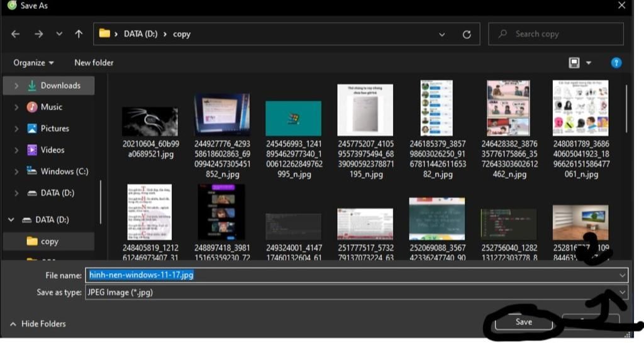
Task: Expand the Videos tree node
Action: pos(16,150)
